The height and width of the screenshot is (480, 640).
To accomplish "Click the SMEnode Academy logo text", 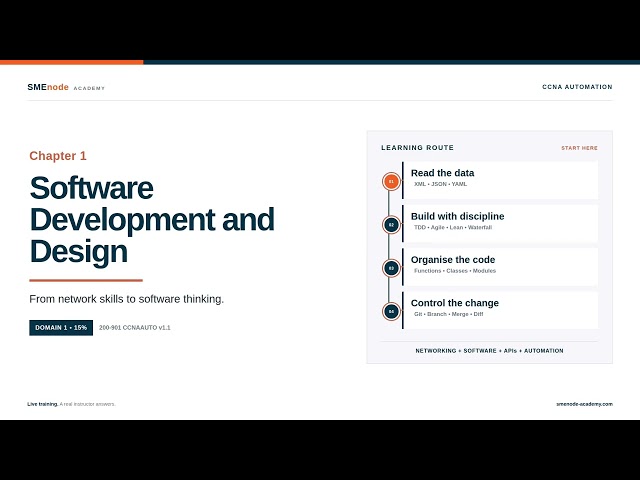I will 66,87.
